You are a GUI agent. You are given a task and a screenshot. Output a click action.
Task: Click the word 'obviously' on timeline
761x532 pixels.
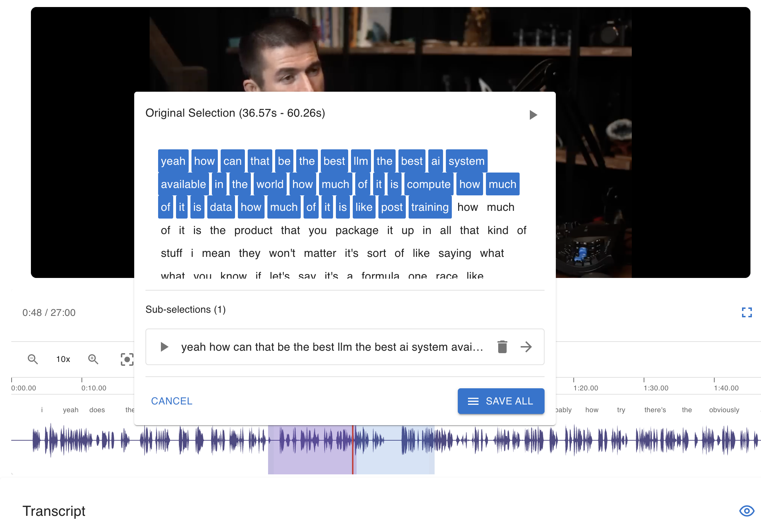724,410
